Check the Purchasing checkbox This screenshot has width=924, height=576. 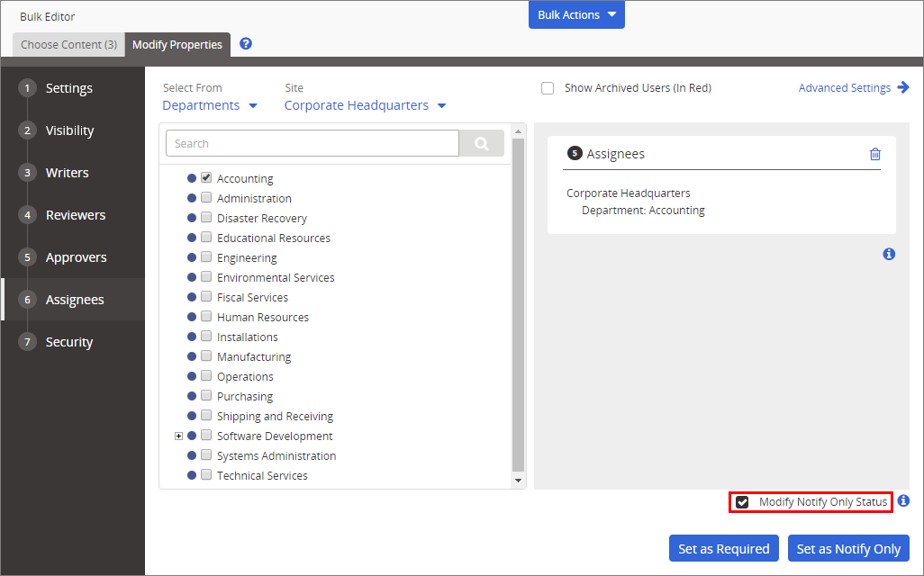click(x=206, y=396)
